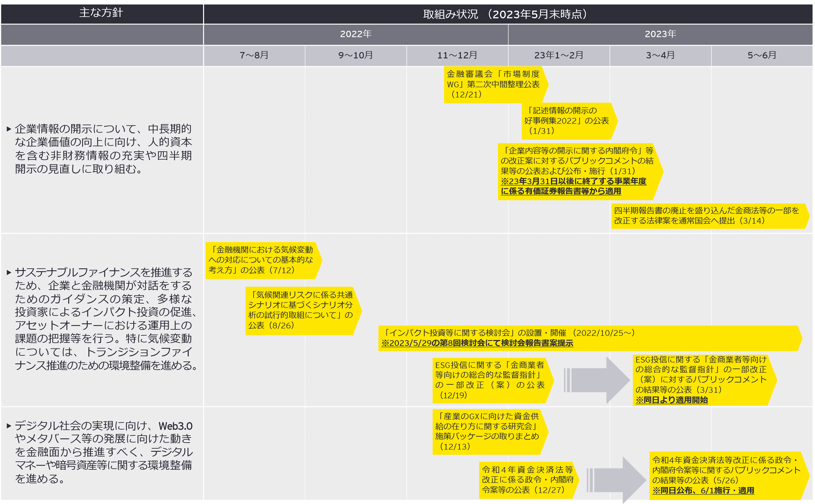Click the '取組み状況（2023年5月末時点）' header
815x504 pixels.
[x=508, y=14]
